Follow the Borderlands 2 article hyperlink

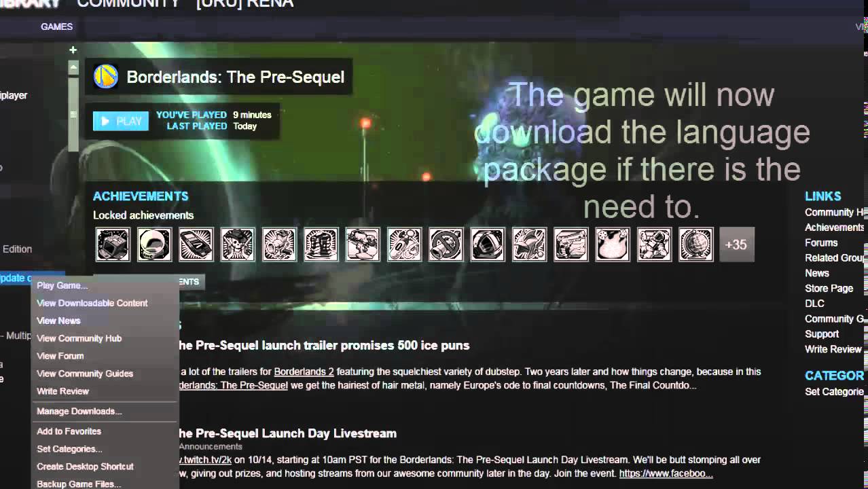tap(304, 372)
